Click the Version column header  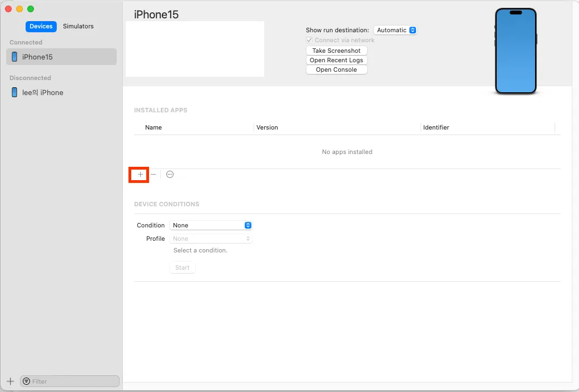pos(267,127)
